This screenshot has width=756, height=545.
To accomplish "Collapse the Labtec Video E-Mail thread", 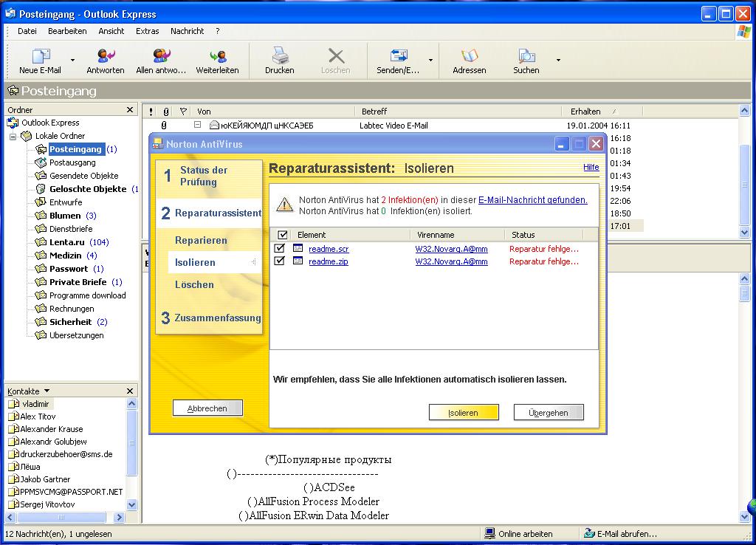I will [197, 124].
